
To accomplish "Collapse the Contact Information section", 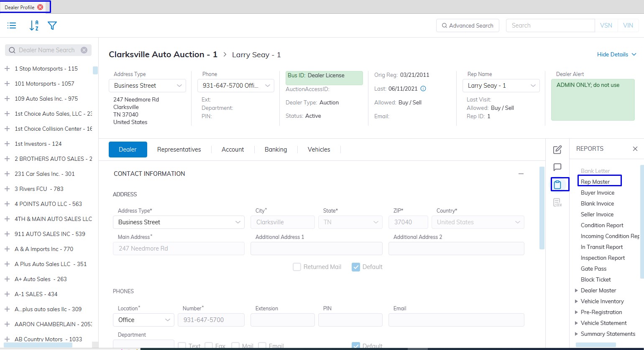I will tap(521, 174).
